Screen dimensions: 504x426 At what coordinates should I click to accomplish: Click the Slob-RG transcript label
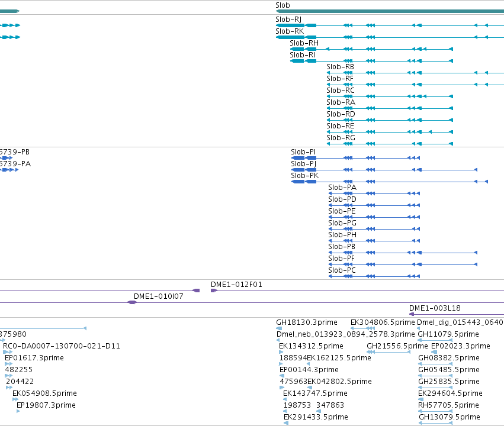(341, 138)
